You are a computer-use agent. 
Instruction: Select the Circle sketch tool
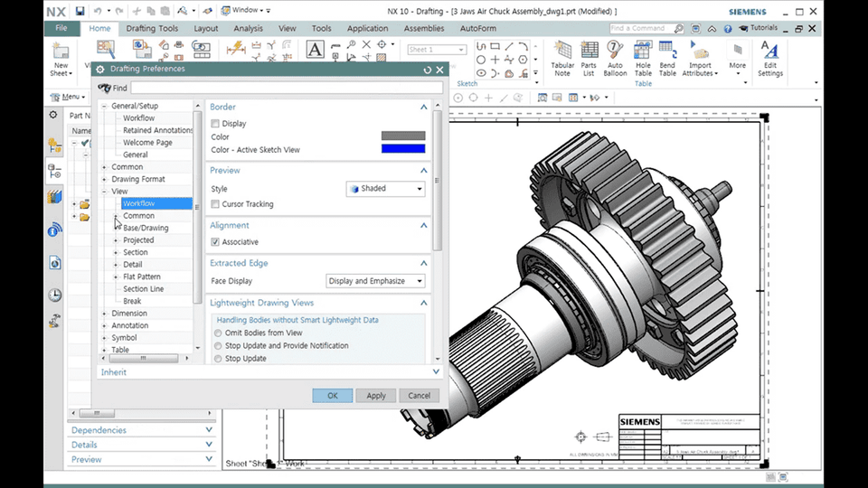pos(480,60)
